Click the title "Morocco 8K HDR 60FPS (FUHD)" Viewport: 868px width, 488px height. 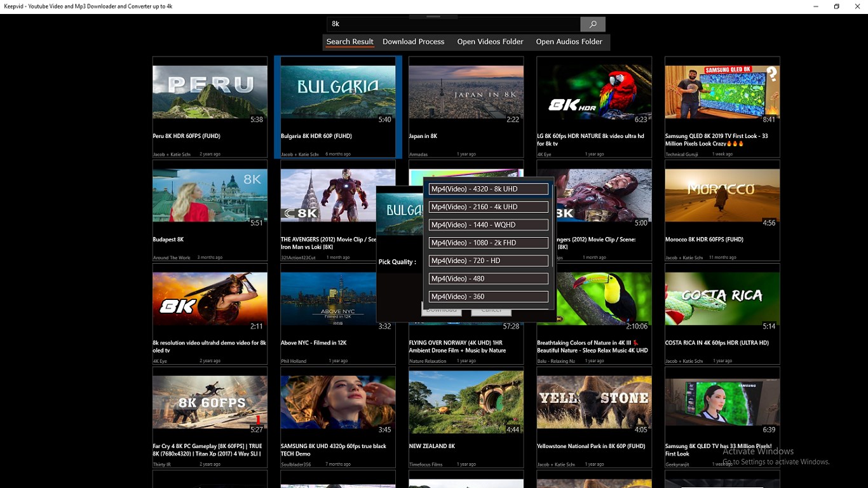(x=704, y=240)
